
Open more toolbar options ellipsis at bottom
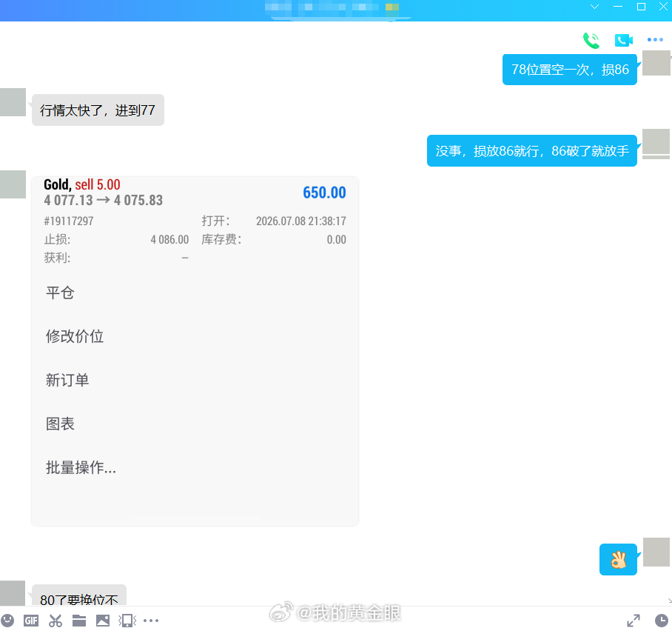(x=151, y=621)
